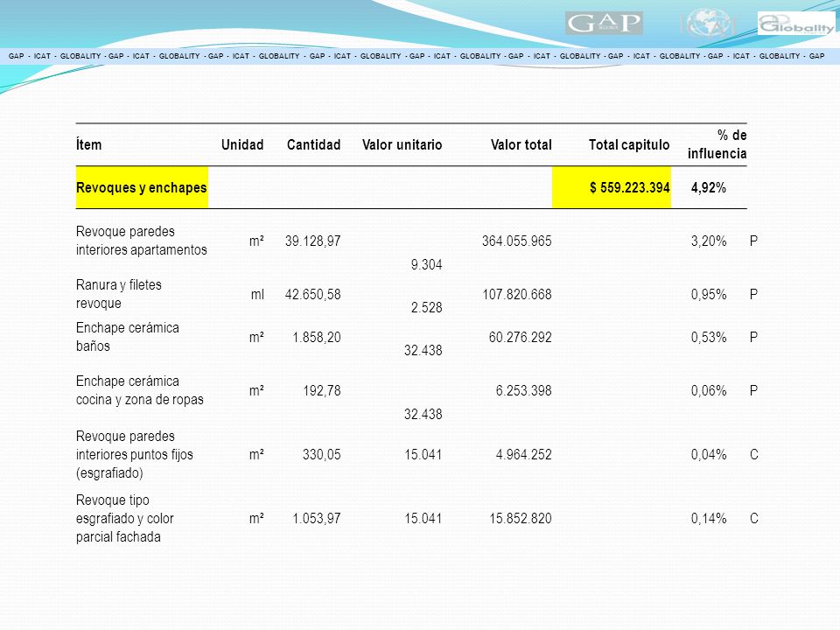Click influence value '0,53%'
Image resolution: width=840 pixels, height=630 pixels.
tap(708, 338)
